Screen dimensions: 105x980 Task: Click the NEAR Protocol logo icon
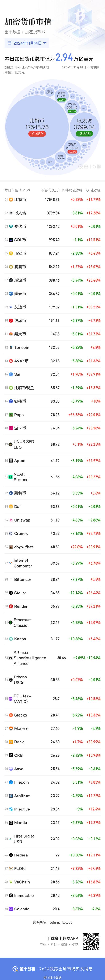coord(11,477)
